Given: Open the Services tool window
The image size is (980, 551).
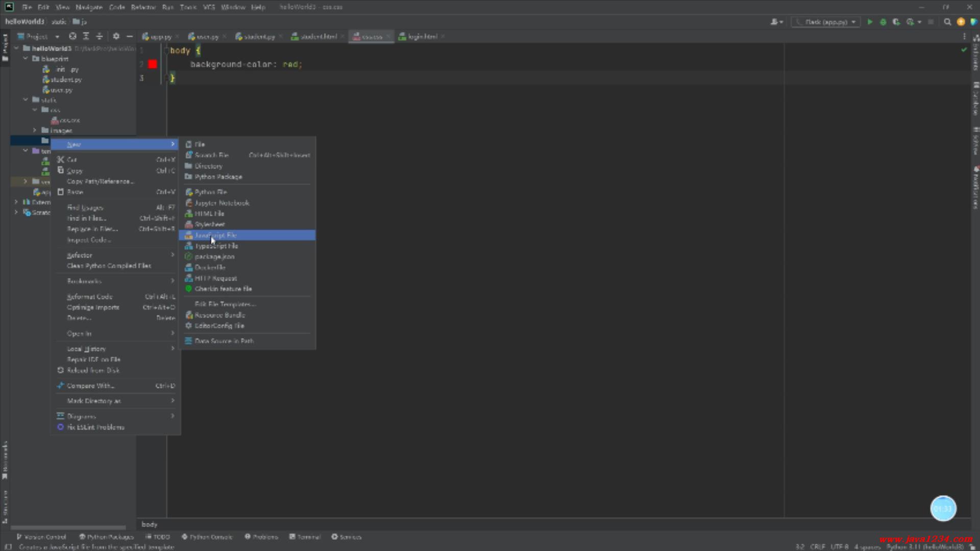Looking at the screenshot, I should [x=346, y=537].
